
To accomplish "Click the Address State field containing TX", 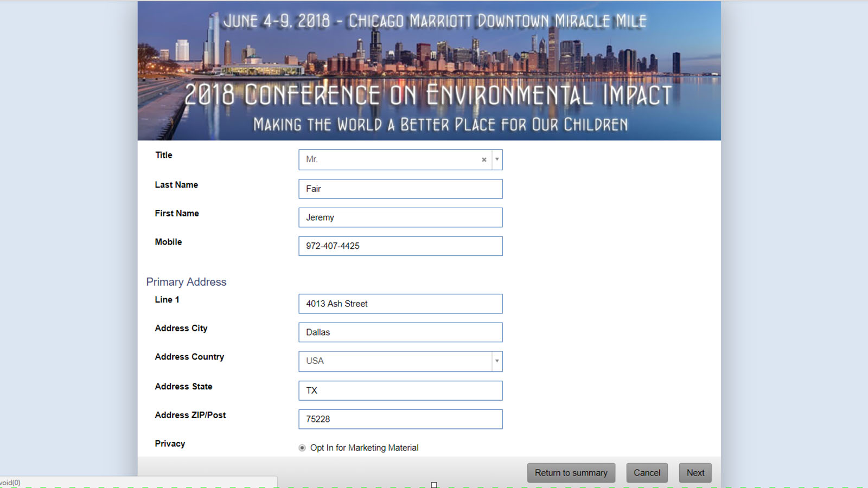I will tap(400, 390).
